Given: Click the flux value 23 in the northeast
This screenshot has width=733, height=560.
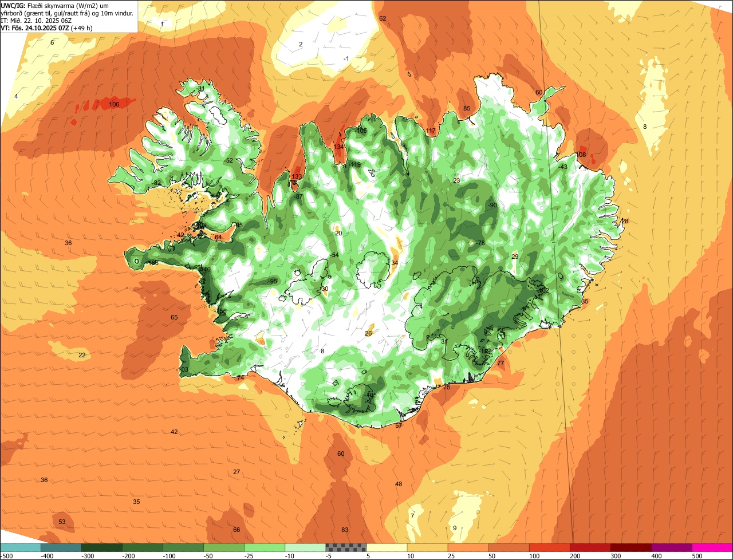Looking at the screenshot, I should (x=456, y=180).
